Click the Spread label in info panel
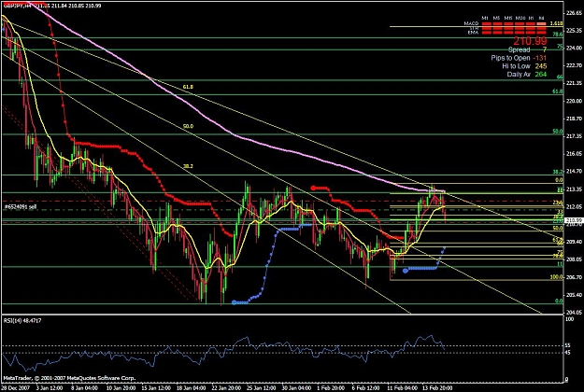The width and height of the screenshot is (584, 392). pyautogui.click(x=519, y=49)
